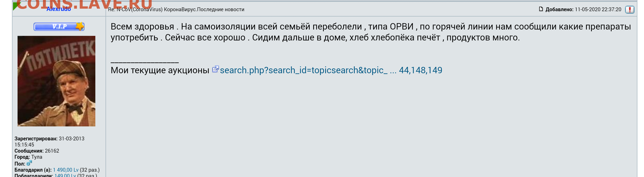
Task: Click the signature text Мои текущие аукционы
Action: pos(160,70)
